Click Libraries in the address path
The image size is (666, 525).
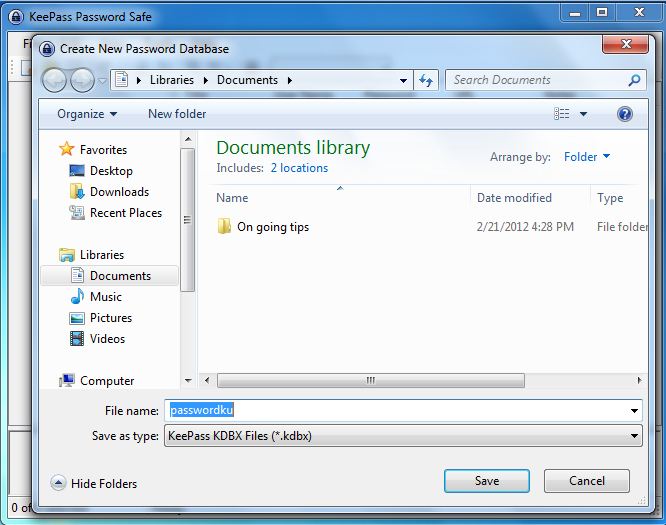click(x=172, y=80)
